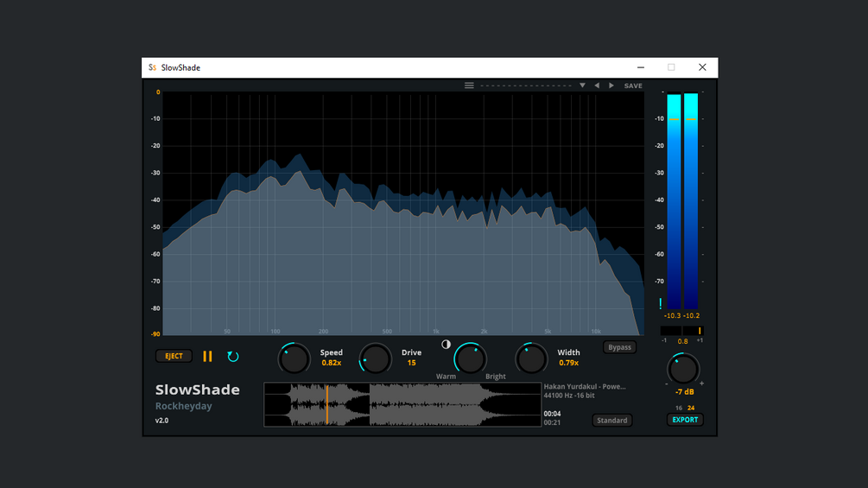The width and height of the screenshot is (868, 488).
Task: Switch the Standard mode button
Action: pyautogui.click(x=612, y=420)
